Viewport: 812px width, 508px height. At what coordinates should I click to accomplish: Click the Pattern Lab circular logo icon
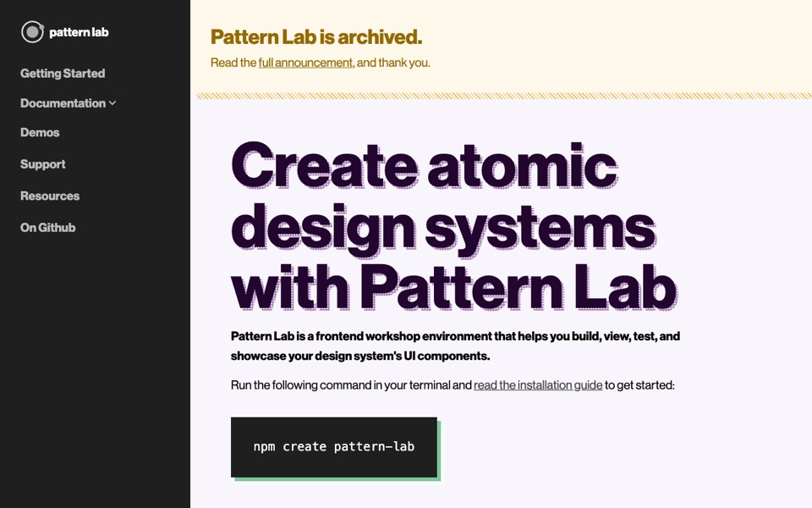(x=33, y=32)
